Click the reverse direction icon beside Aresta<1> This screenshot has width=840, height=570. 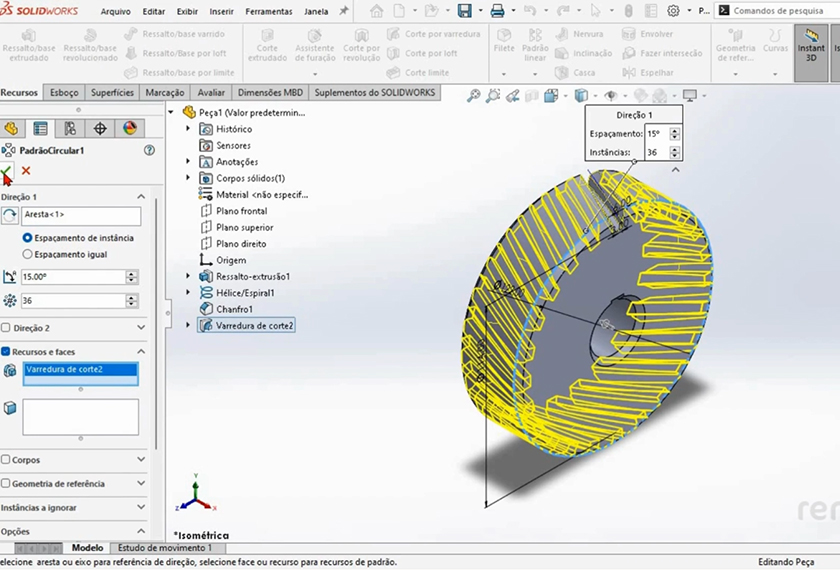tap(10, 217)
